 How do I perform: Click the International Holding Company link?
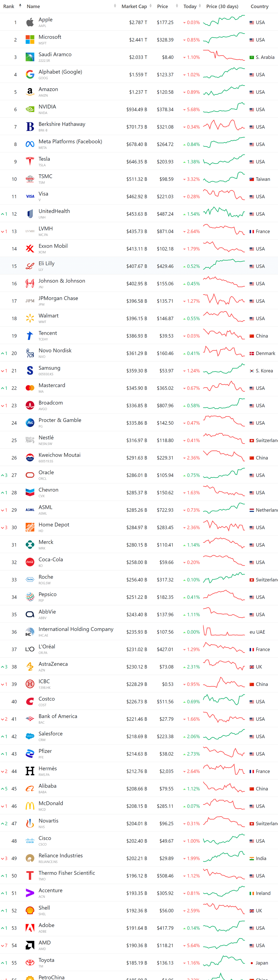pyautogui.click(x=76, y=629)
